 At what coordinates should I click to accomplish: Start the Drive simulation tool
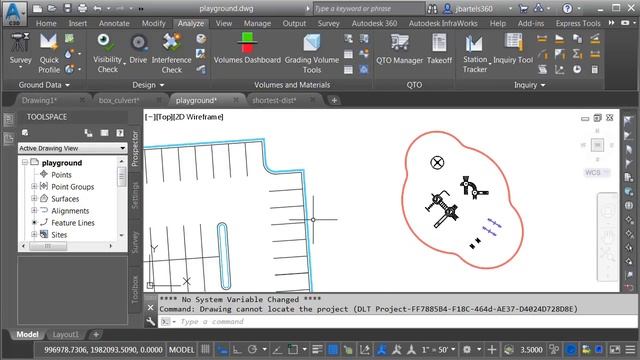tap(138, 49)
